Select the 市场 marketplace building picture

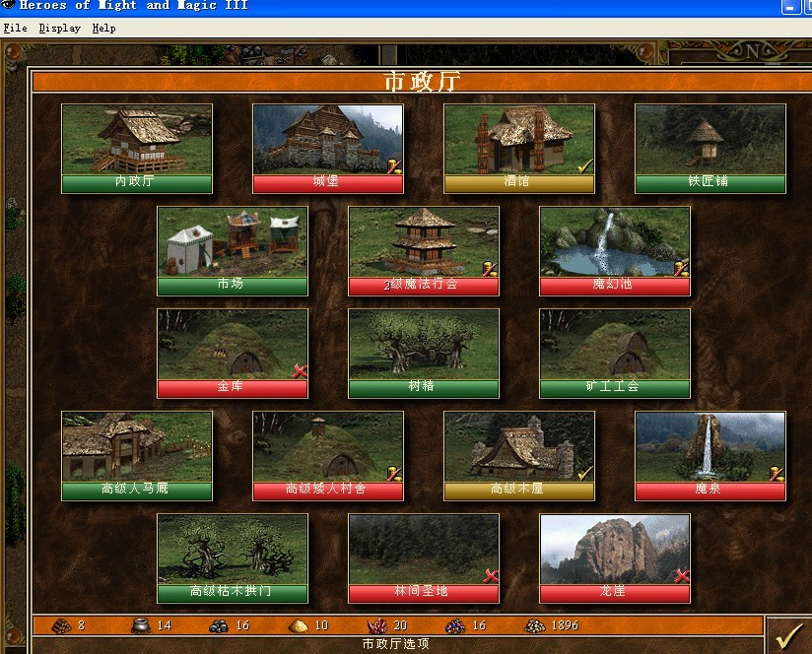[x=233, y=242]
